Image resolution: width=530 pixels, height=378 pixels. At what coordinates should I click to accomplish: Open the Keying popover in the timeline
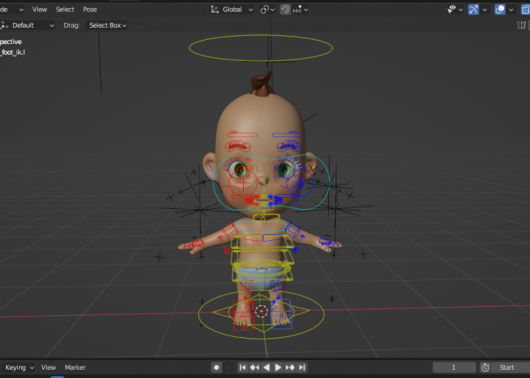(19, 368)
